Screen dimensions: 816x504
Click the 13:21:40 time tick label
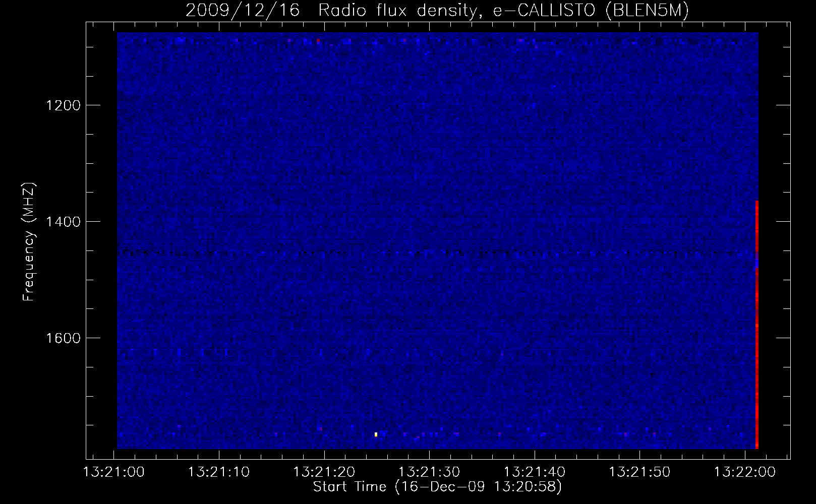[535, 472]
